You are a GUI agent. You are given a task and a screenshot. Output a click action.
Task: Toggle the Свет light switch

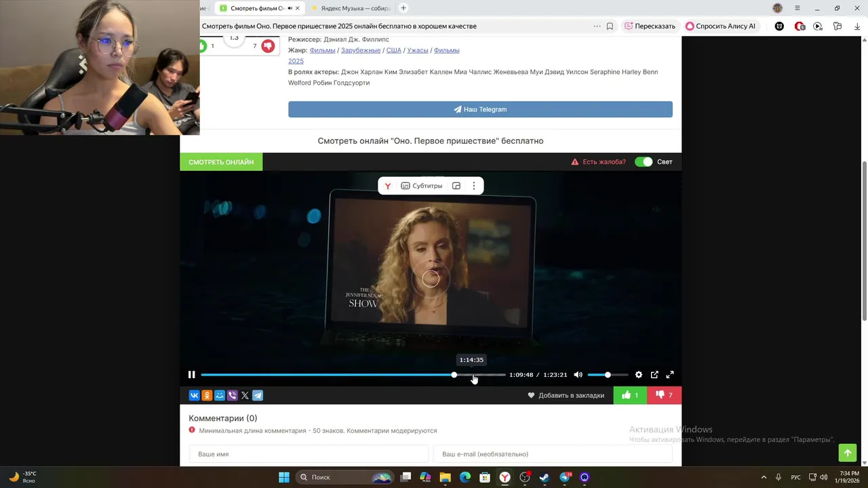click(x=644, y=162)
